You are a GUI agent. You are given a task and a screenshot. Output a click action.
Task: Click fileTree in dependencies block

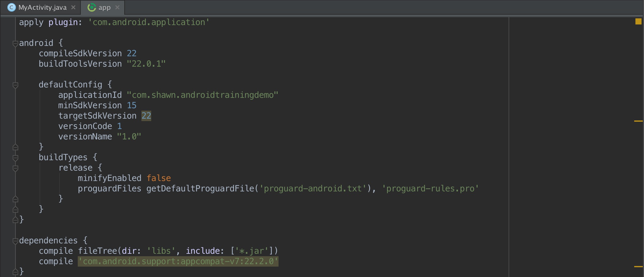(97, 251)
